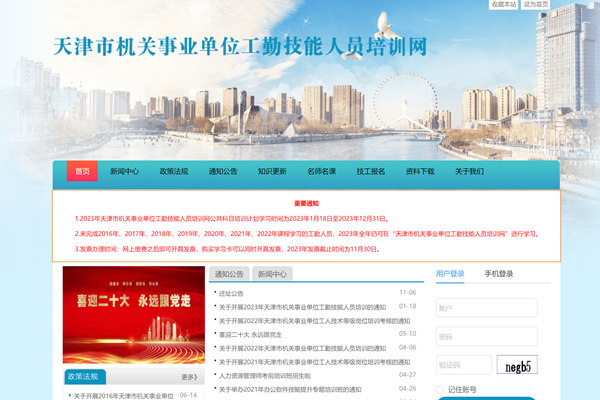Image resolution: width=600 pixels, height=400 pixels.
Task: Open 人力资源管理师考前培训班招生啦
Action: [x=265, y=376]
